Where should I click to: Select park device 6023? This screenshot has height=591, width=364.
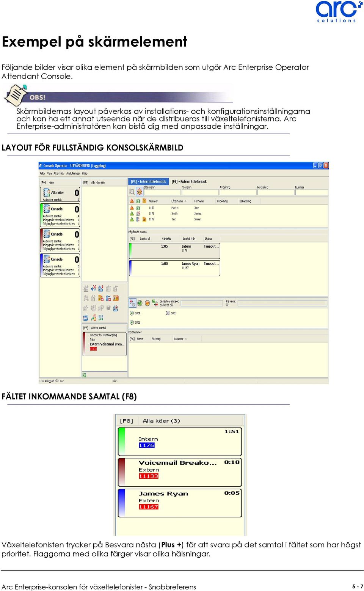tap(171, 313)
